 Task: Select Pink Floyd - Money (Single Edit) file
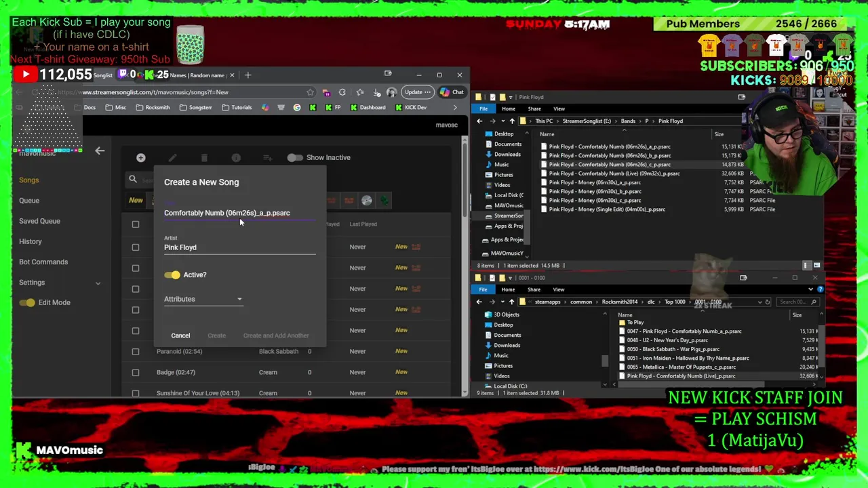607,209
